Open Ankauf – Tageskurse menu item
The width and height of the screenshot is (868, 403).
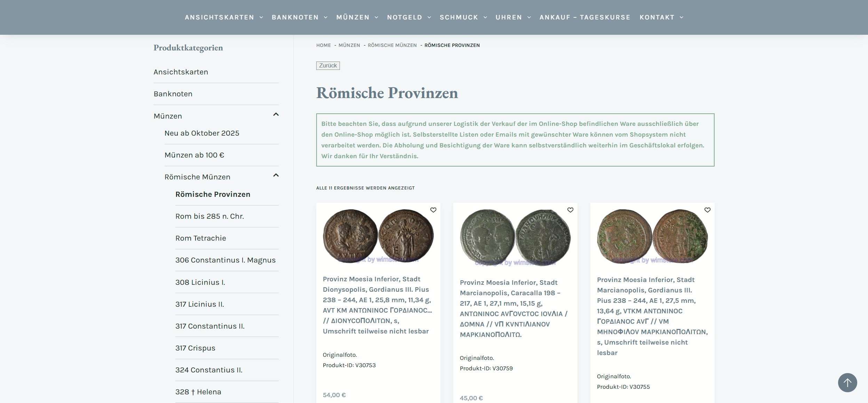584,17
